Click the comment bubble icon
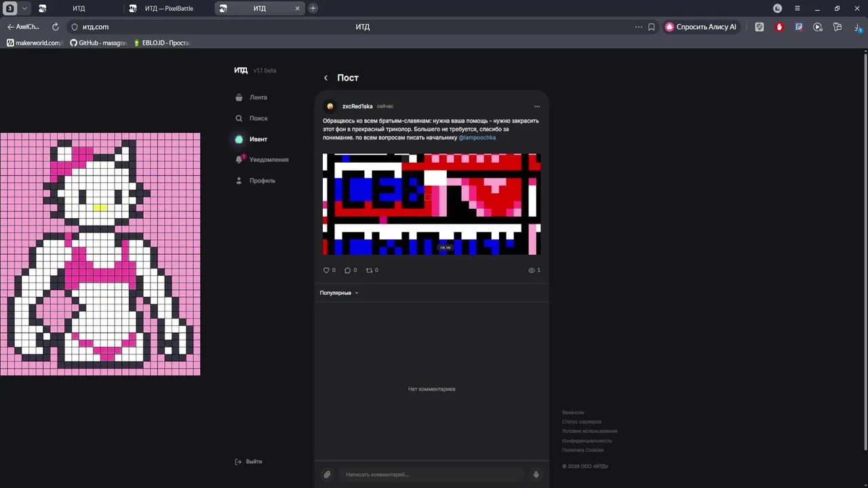This screenshot has width=868, height=488. point(347,270)
